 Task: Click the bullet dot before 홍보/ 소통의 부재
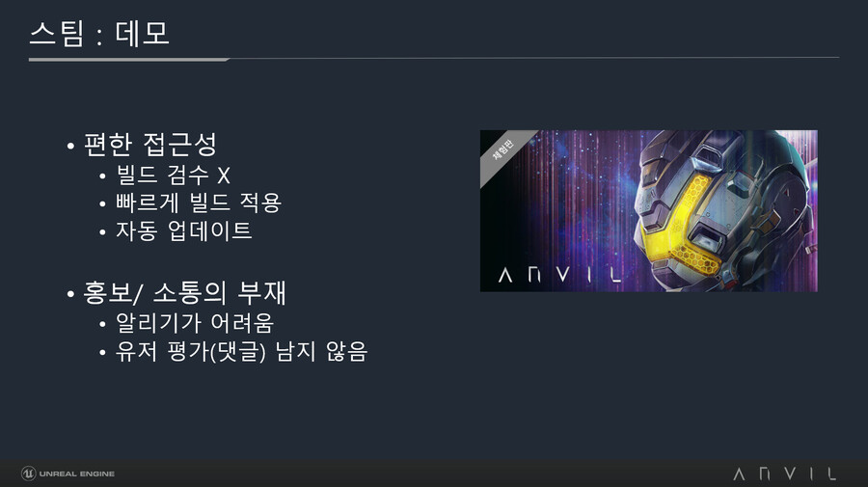(70, 294)
